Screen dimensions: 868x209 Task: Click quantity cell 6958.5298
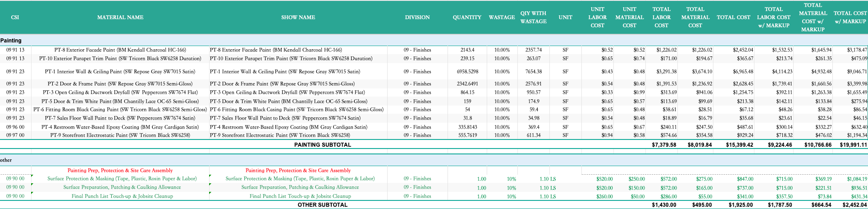click(467, 72)
